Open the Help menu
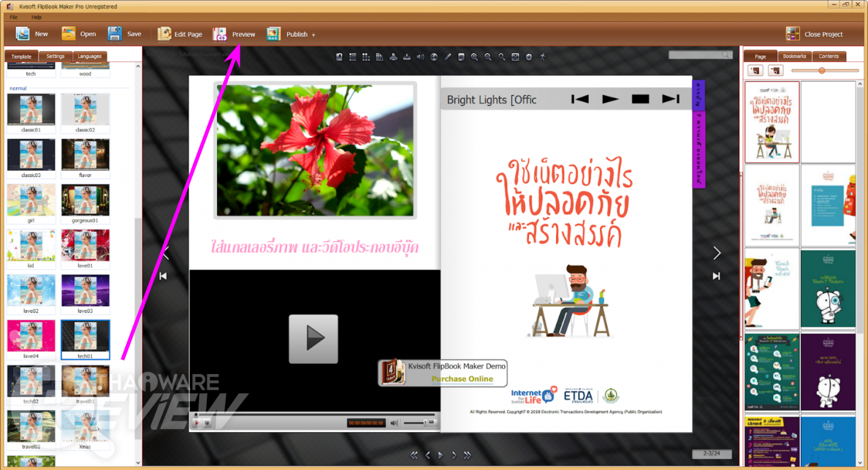 click(x=36, y=17)
